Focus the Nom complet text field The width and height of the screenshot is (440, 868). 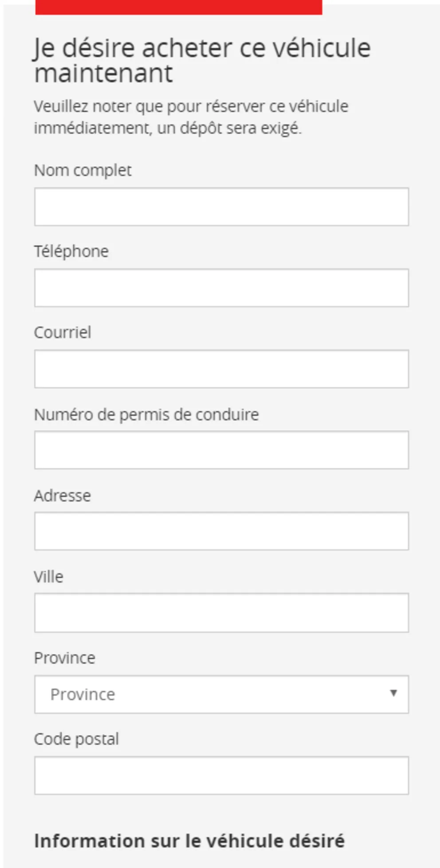coord(221,207)
